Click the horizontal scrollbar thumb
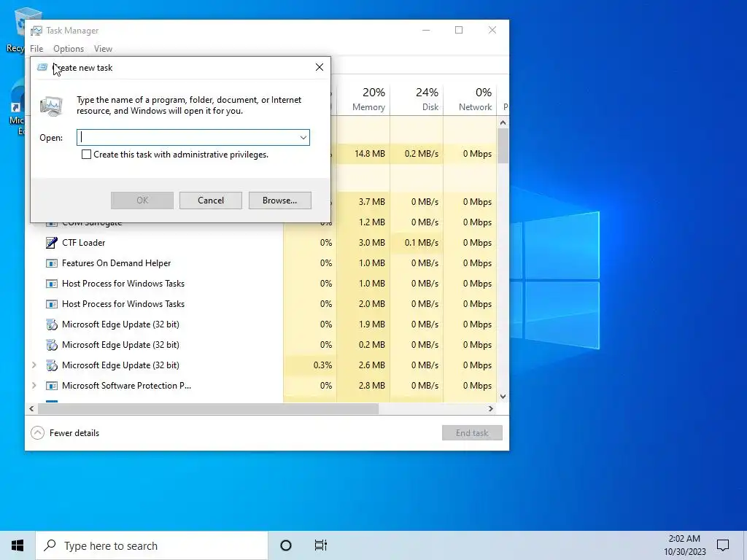747x560 pixels. 208,408
